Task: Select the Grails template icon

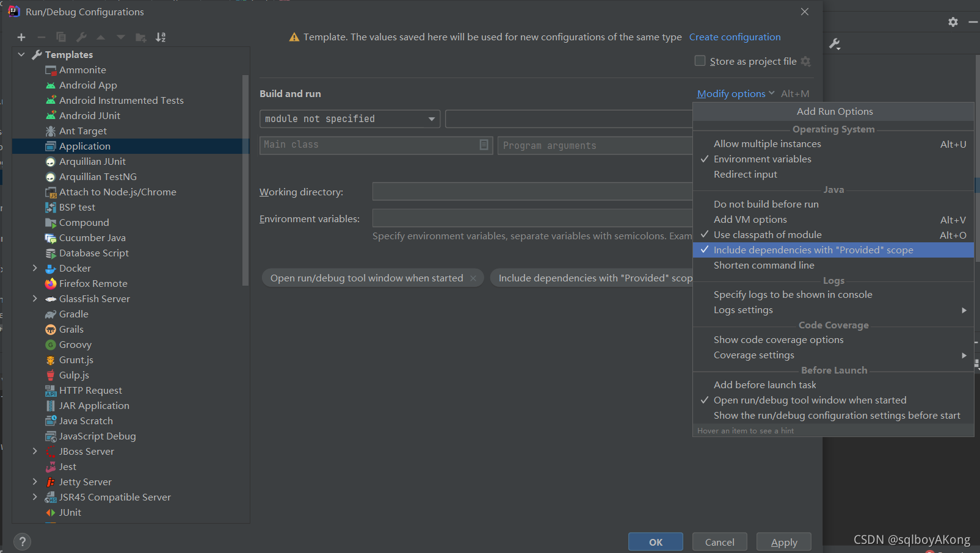Action: 51,330
